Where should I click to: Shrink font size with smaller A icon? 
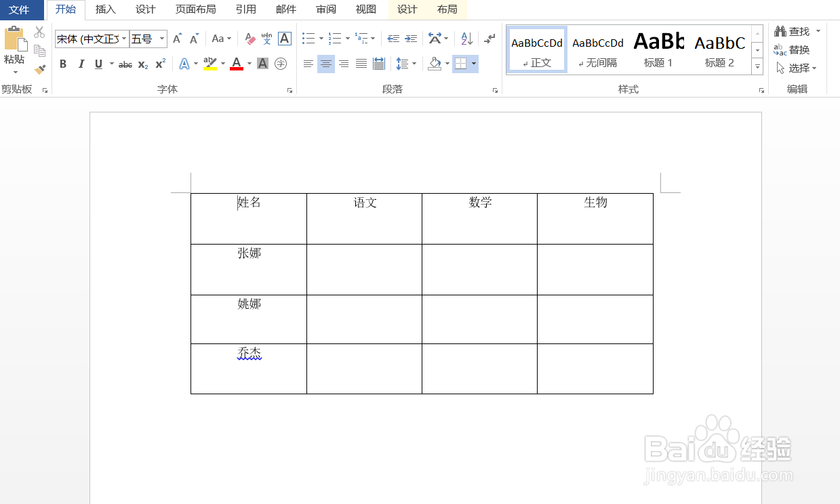pos(194,39)
